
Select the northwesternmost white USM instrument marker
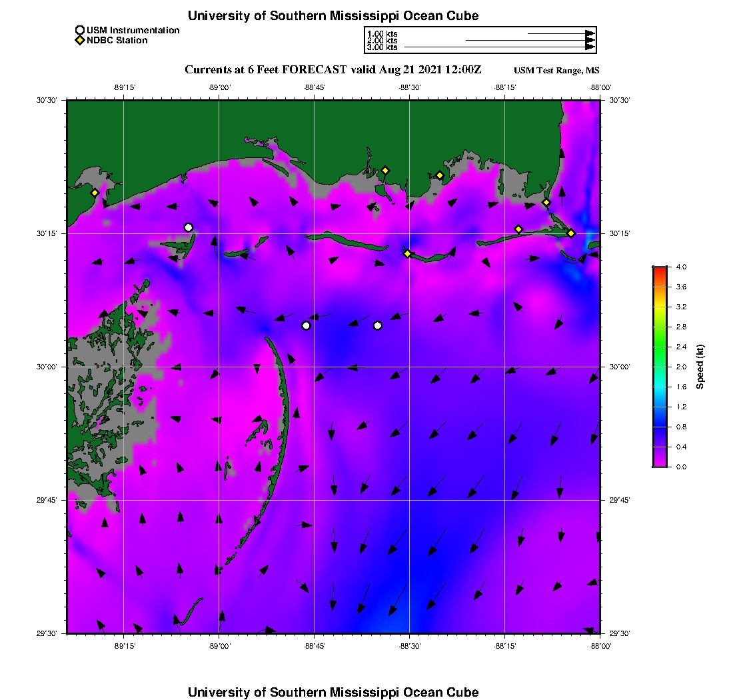189,227
